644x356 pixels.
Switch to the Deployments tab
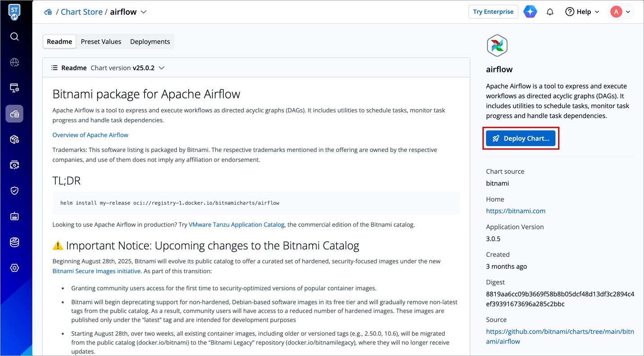150,41
